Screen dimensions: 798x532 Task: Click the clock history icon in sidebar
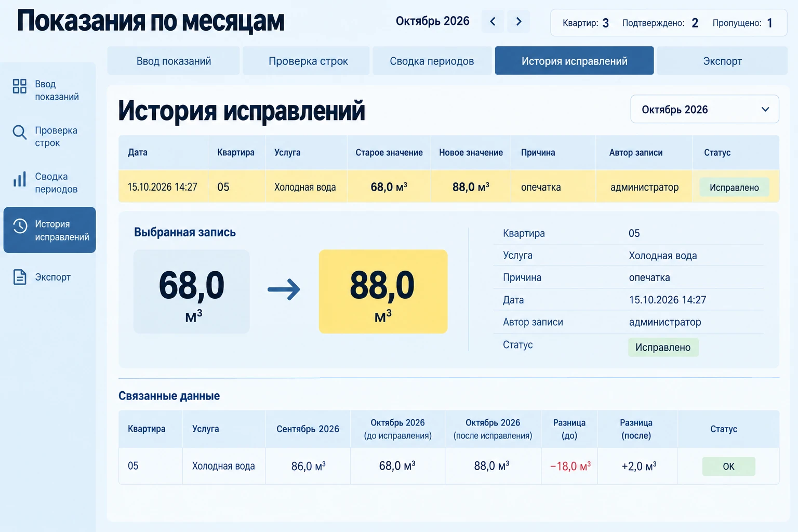pyautogui.click(x=20, y=226)
